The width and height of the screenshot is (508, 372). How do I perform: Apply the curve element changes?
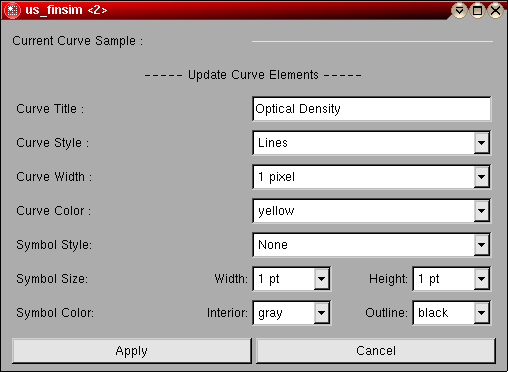(x=132, y=351)
